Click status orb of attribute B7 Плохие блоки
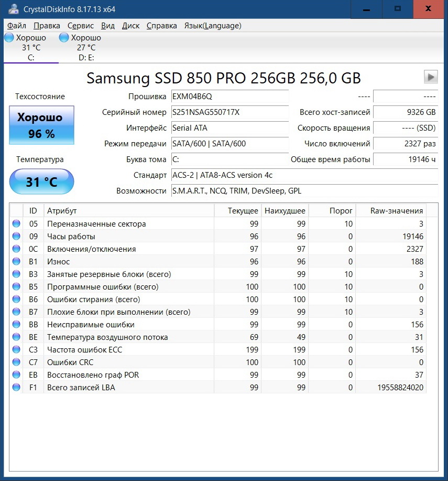This screenshot has height=481, width=448. pos(16,312)
